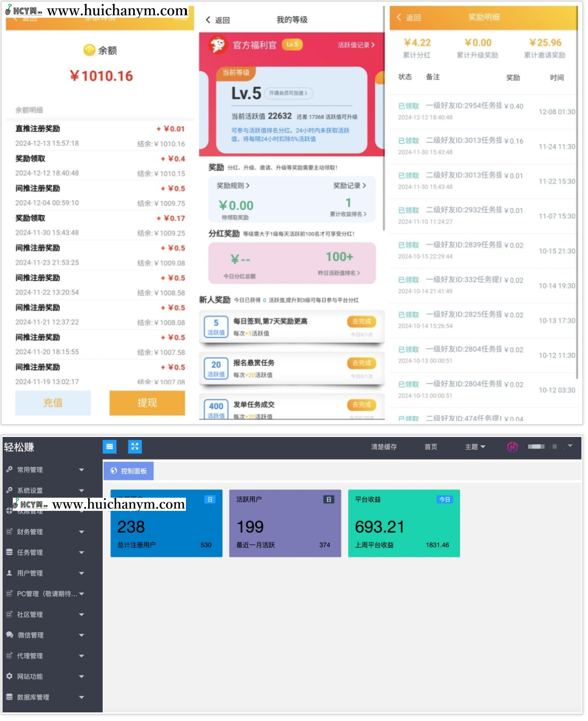Open the 主题 theme dropdown
Image resolution: width=588 pixels, height=721 pixels.
tap(474, 446)
